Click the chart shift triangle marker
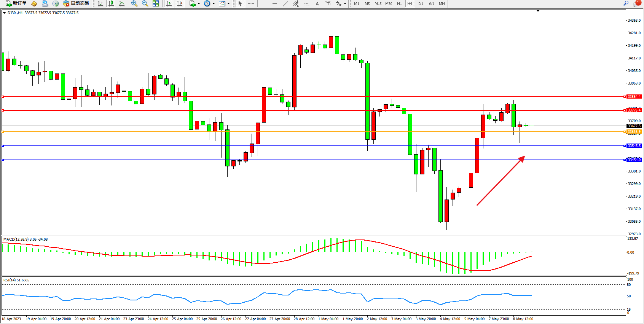Image resolution: width=644 pixels, height=324 pixels. pos(538,11)
